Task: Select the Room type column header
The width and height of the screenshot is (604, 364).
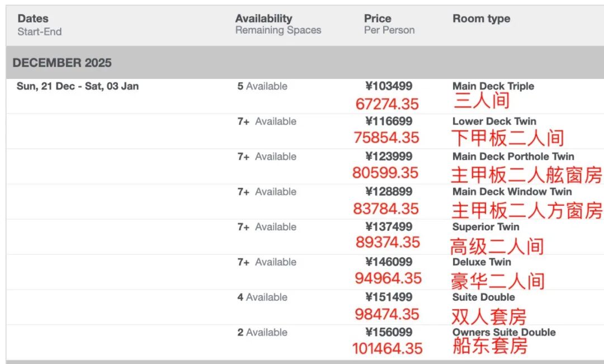Action: [481, 19]
